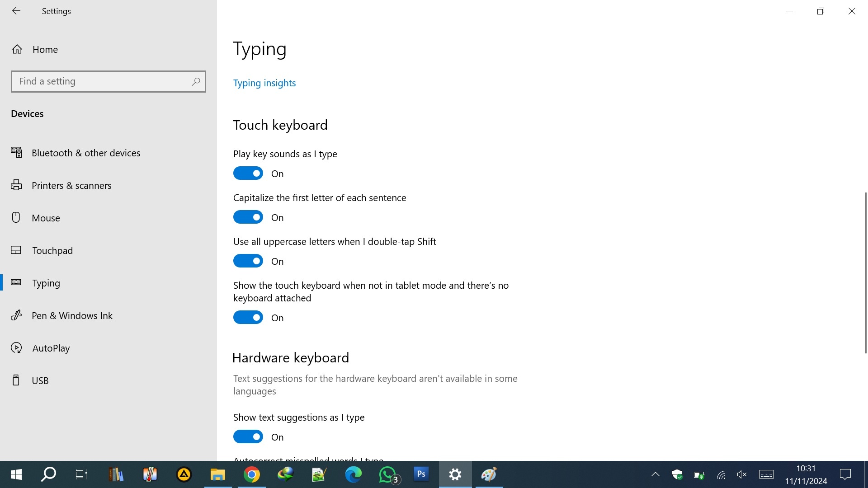
Task: Open the Typing insights link
Action: [264, 83]
